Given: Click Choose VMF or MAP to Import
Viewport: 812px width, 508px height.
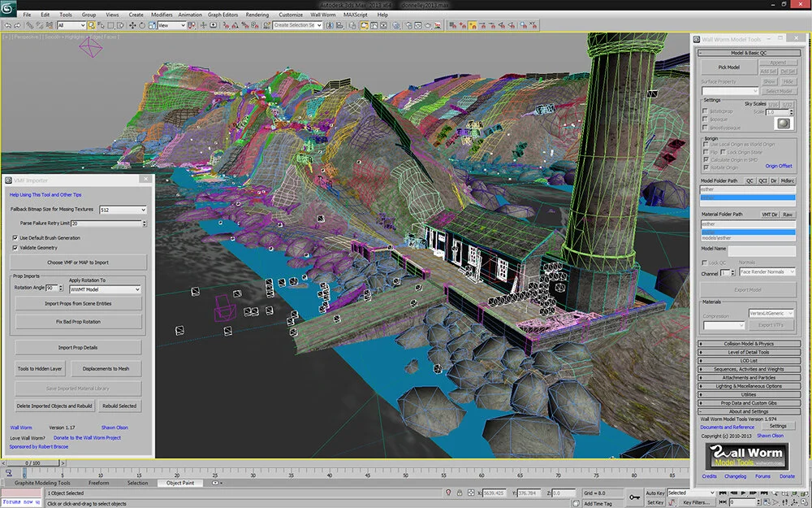Looking at the screenshot, I should (x=78, y=263).
